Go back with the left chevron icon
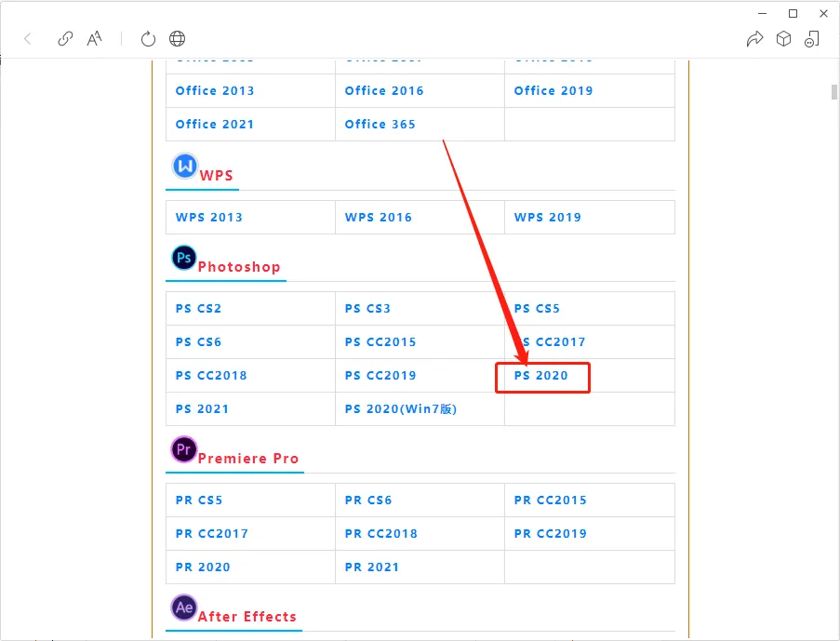Viewport: 840px width, 641px height. pos(28,38)
